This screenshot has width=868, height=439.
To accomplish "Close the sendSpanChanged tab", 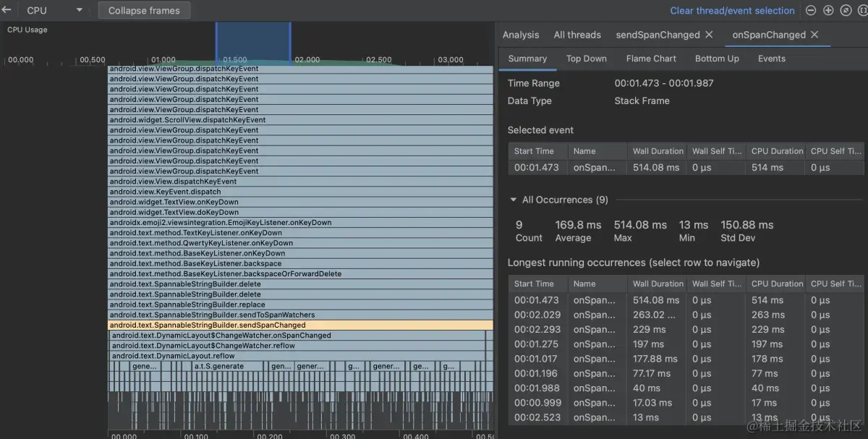I will point(709,35).
